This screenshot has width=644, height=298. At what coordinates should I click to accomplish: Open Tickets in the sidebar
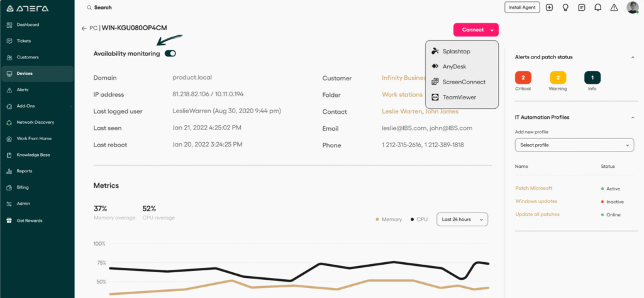tap(24, 41)
